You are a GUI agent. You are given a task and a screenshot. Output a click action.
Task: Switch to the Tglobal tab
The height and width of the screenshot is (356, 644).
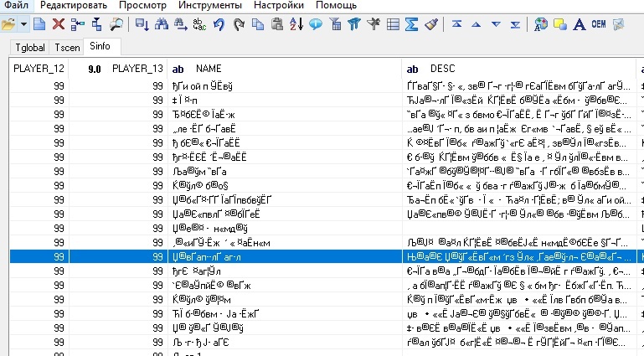[28, 47]
